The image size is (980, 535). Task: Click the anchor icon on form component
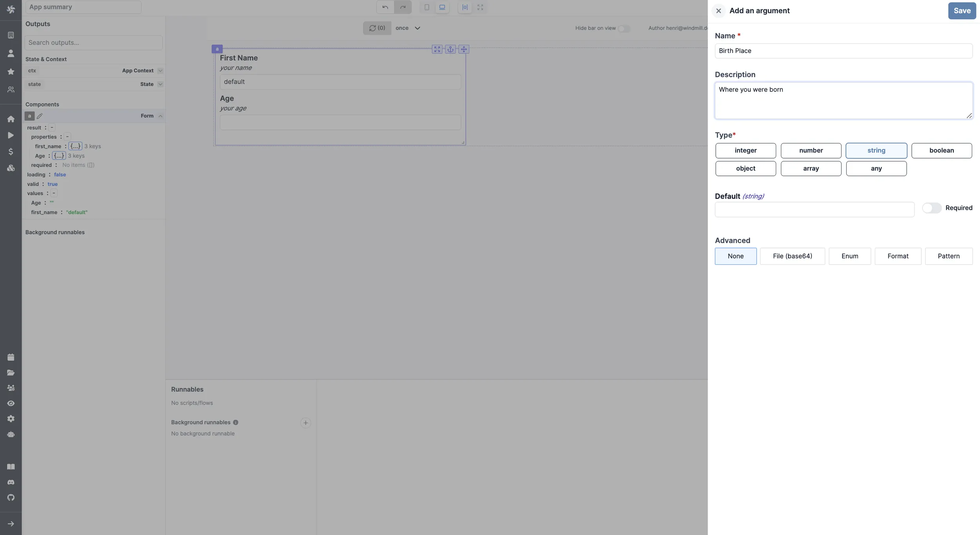450,49
